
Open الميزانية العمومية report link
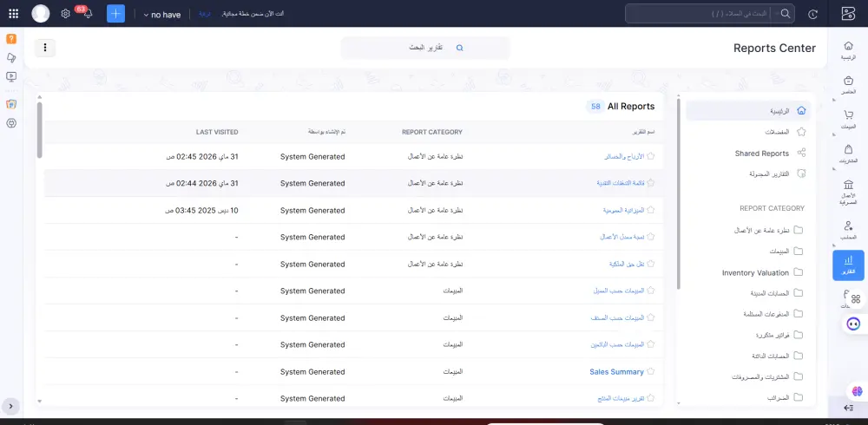623,210
